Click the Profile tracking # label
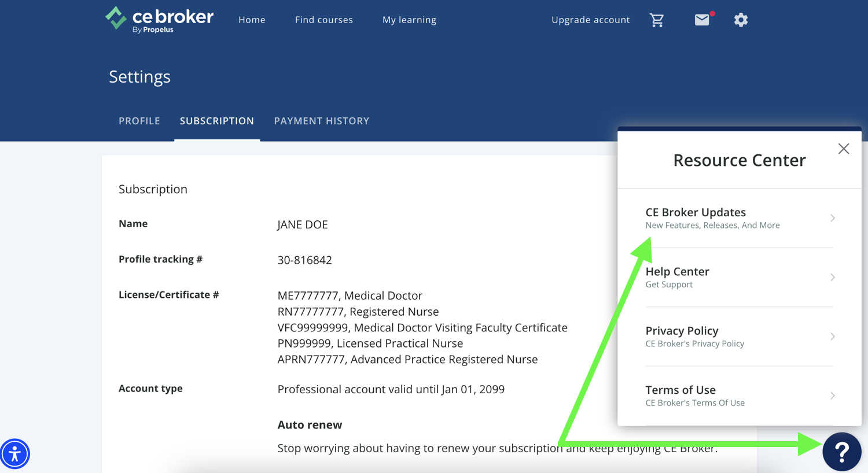868x473 pixels. point(160,259)
